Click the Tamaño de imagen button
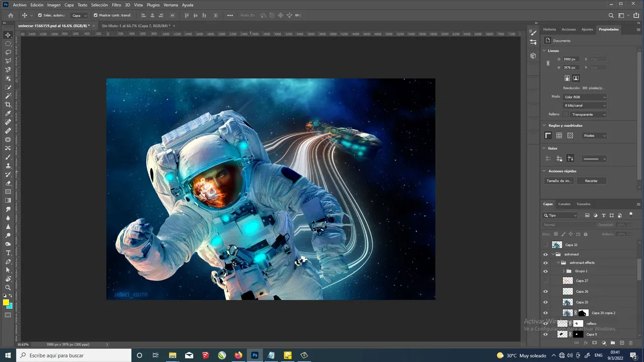 point(559,180)
